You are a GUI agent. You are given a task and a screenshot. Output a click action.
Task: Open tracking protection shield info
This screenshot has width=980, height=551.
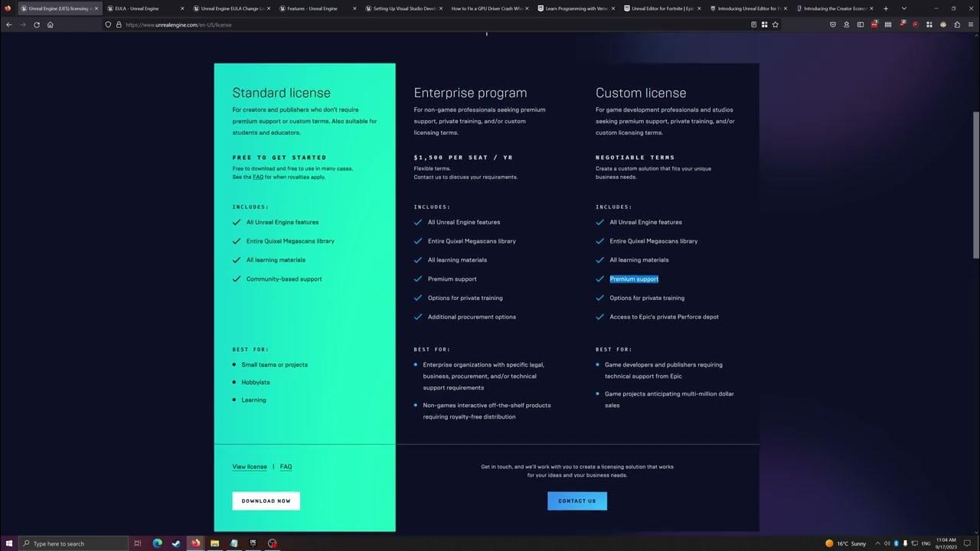tap(109, 24)
